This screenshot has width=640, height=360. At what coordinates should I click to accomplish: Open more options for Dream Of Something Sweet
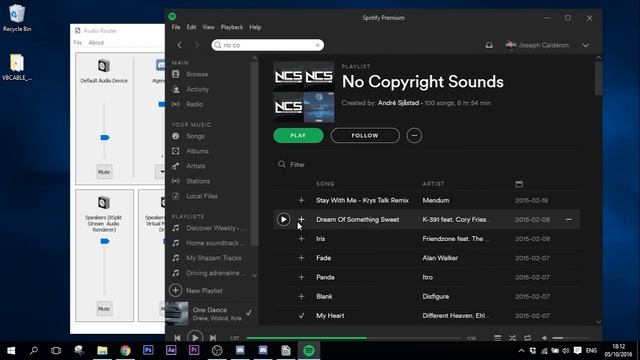(569, 220)
